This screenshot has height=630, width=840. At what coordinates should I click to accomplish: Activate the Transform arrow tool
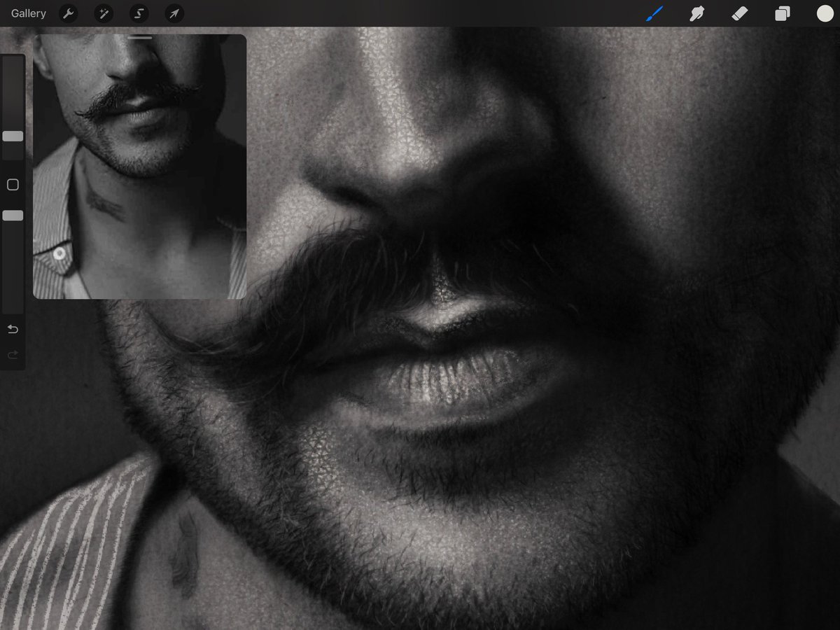(174, 13)
